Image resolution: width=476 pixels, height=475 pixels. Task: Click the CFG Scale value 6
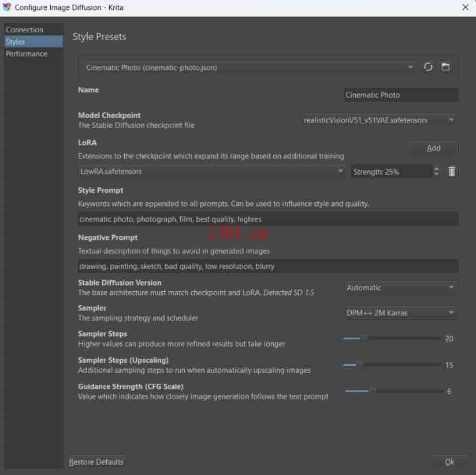click(x=449, y=391)
